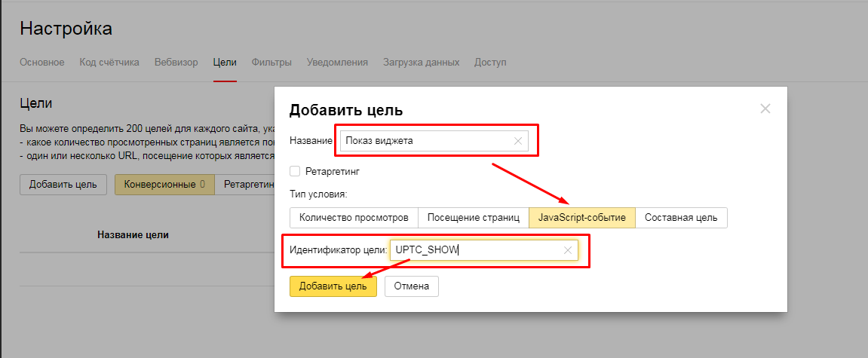Switch to the Доступ tab
Screen dimensions: 868x358
(x=490, y=63)
